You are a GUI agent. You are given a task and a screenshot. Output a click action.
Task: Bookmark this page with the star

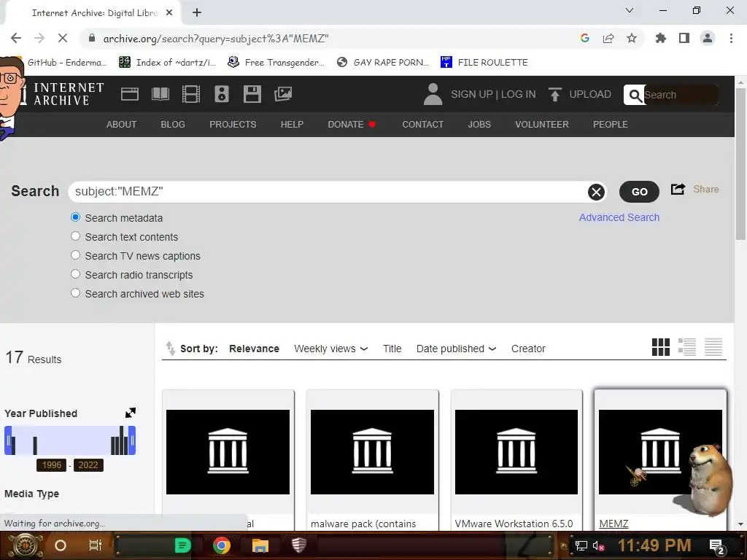632,38
